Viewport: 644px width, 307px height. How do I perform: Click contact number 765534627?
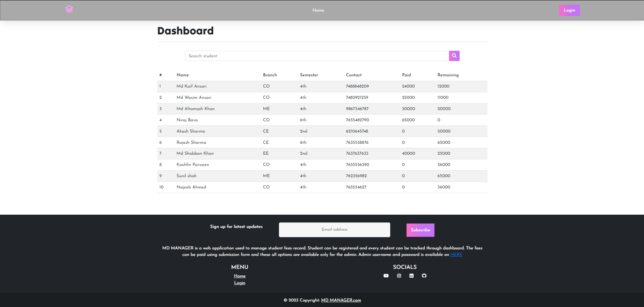pyautogui.click(x=356, y=187)
